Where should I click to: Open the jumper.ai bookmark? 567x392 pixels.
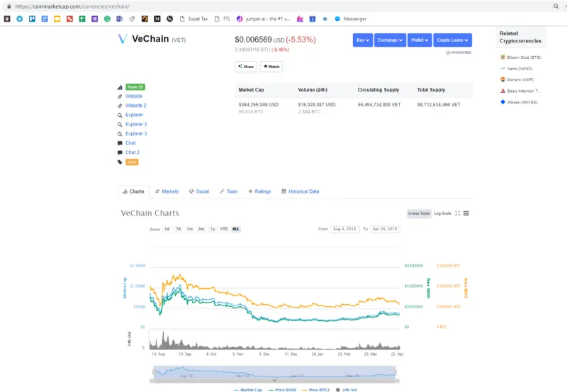tap(263, 19)
